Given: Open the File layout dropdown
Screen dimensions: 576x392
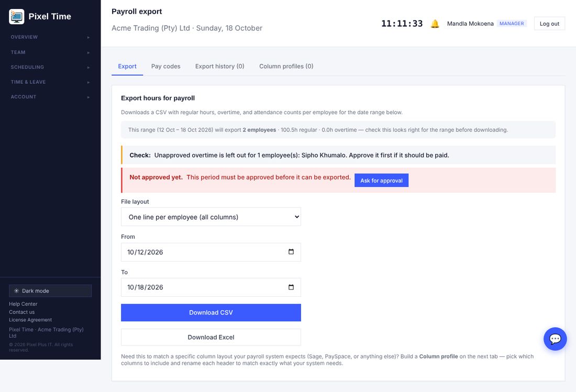Looking at the screenshot, I should [211, 217].
